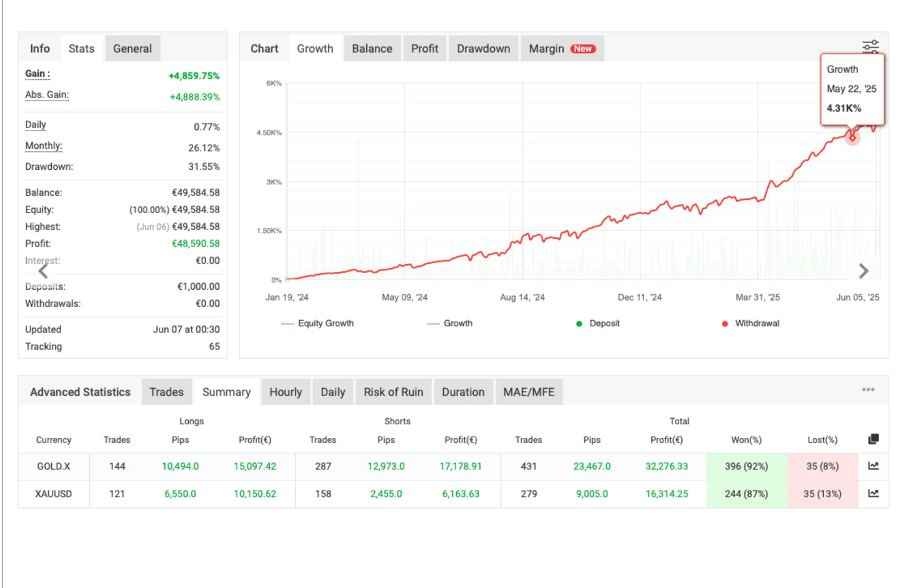Image resolution: width=903 pixels, height=588 pixels.
Task: Go to previous panel with left chevron
Action: (43, 271)
